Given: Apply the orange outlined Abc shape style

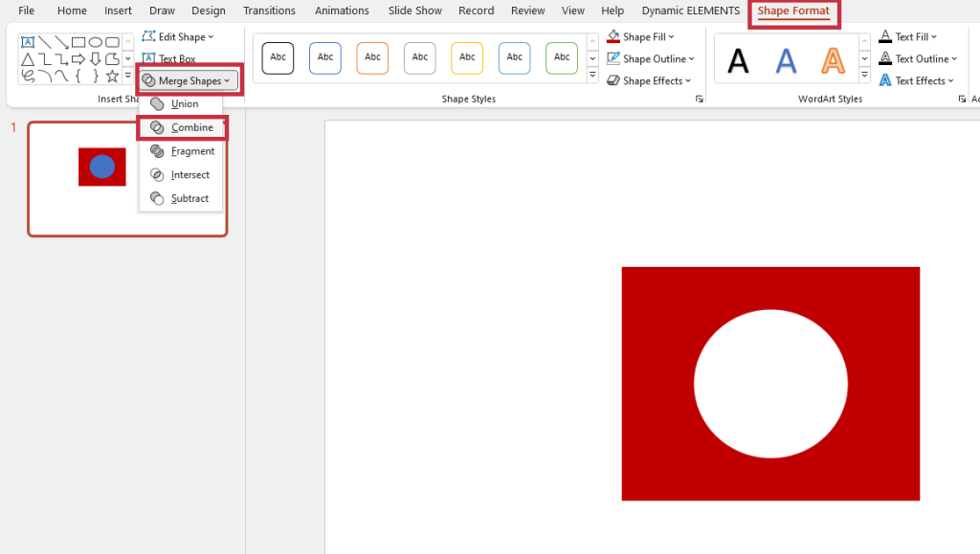Looking at the screenshot, I should (372, 58).
